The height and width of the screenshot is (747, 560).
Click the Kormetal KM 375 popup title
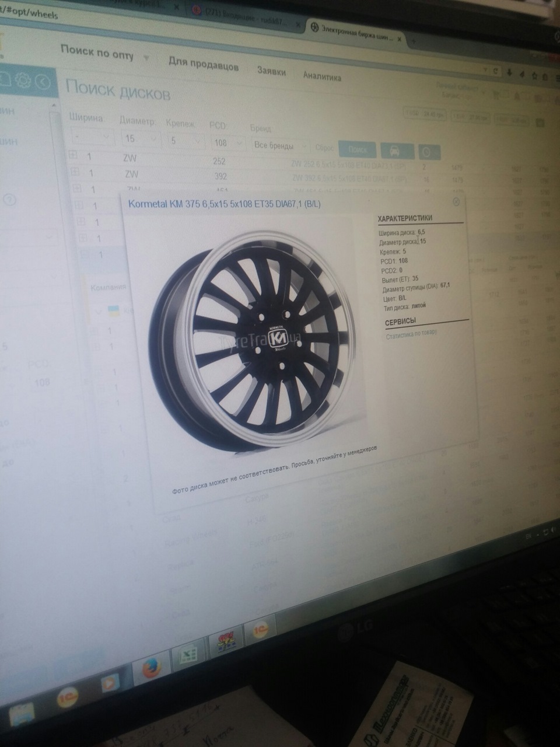click(x=225, y=203)
